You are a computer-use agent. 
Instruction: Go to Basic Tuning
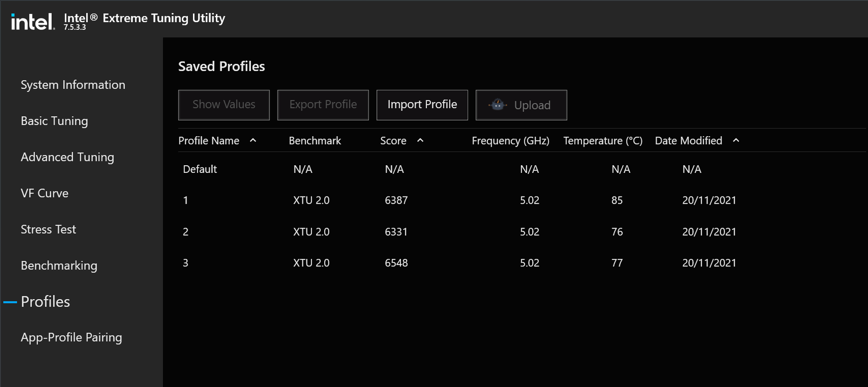[x=54, y=121]
